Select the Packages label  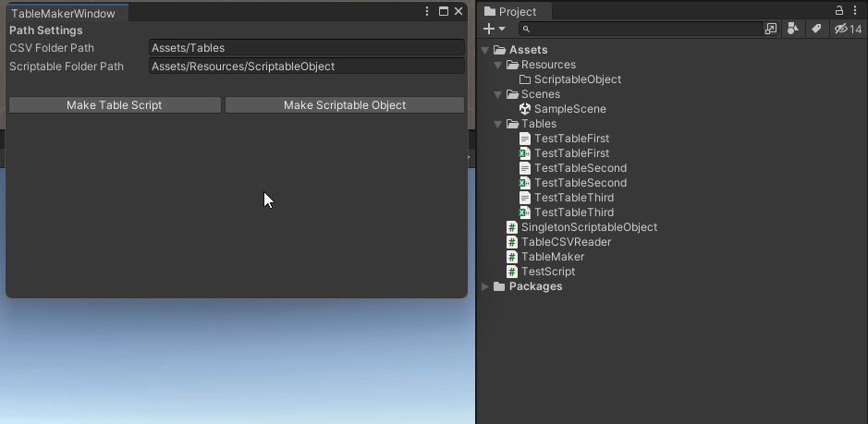tap(535, 286)
